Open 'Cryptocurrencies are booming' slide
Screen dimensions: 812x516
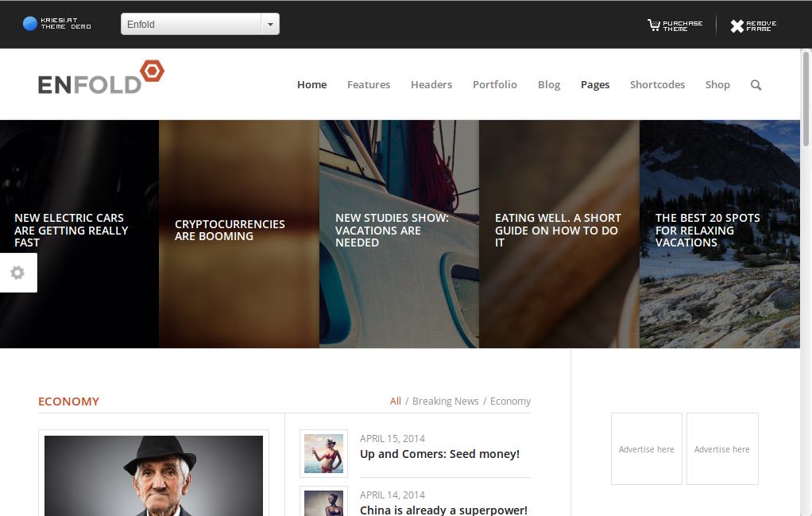[239, 235]
